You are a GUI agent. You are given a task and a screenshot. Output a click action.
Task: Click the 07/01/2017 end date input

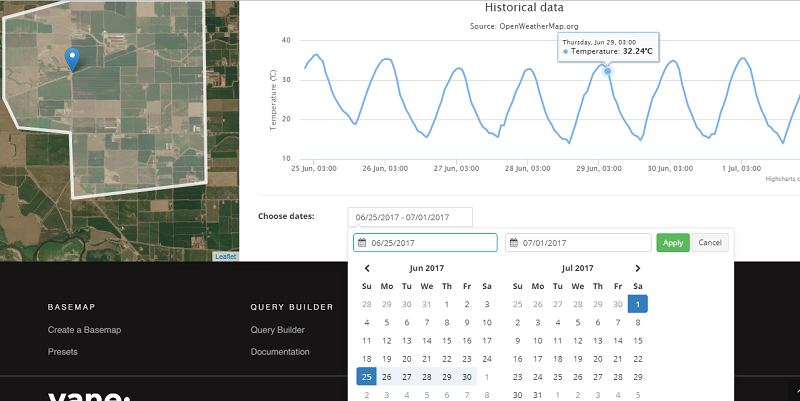[x=582, y=243]
